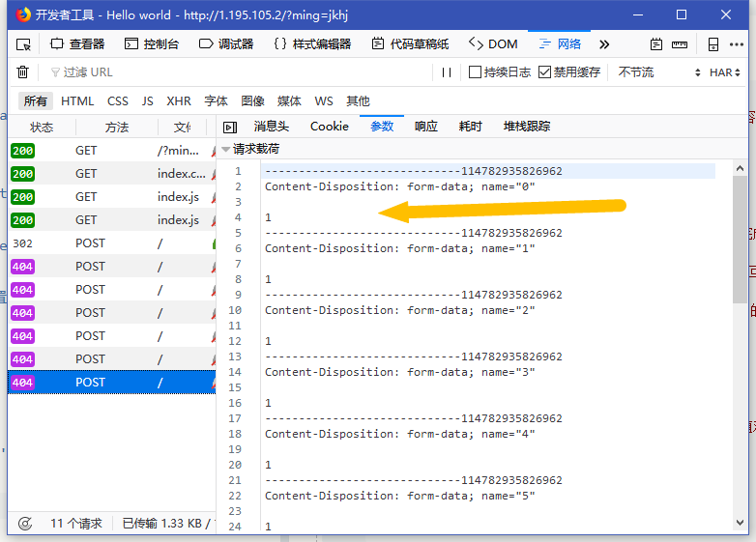Pause network recording with pause button
Viewport: 756px width, 542px height.
click(x=447, y=72)
